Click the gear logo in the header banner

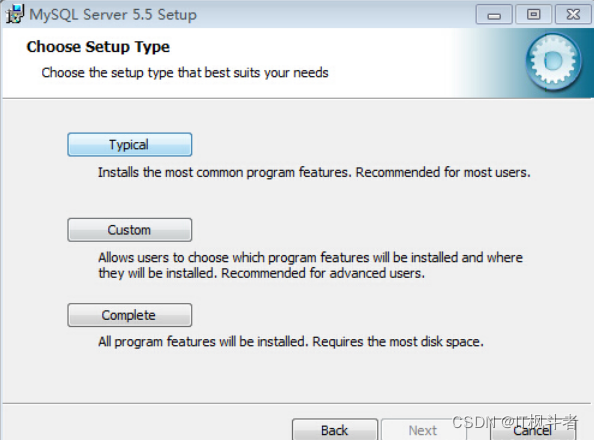pos(553,61)
